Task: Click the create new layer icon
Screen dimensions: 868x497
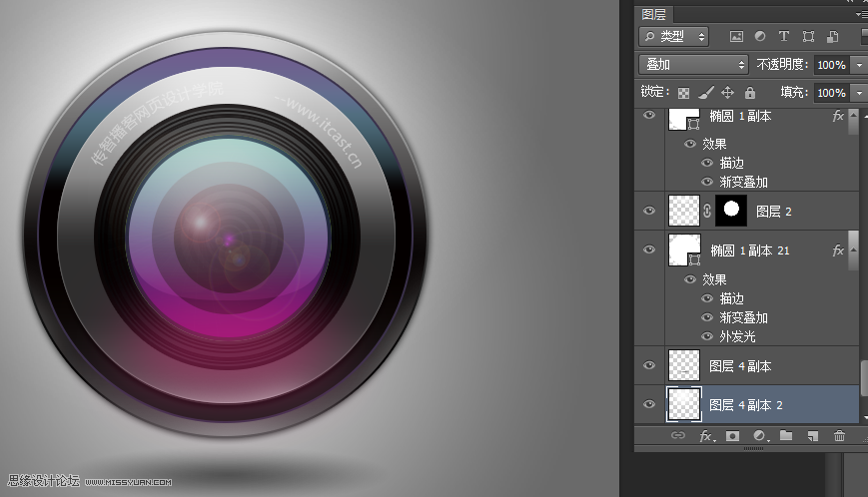Action: (x=813, y=436)
